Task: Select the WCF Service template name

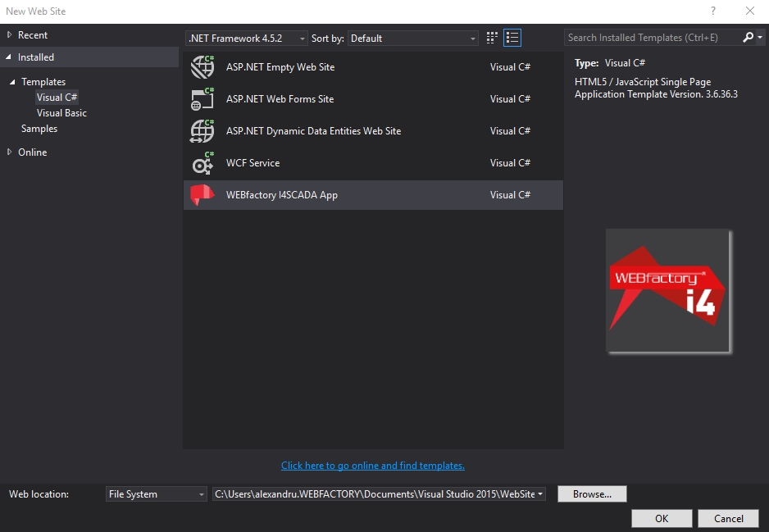Action: pyautogui.click(x=253, y=163)
